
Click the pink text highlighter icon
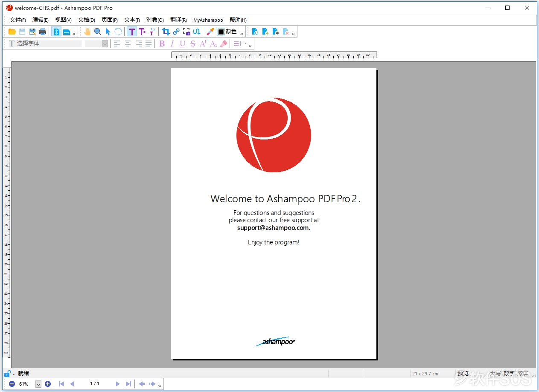(223, 44)
